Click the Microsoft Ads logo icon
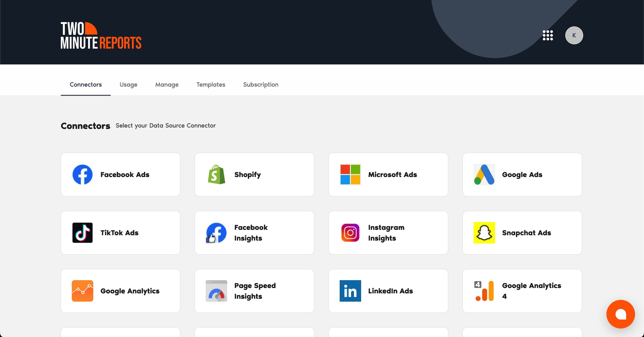This screenshot has height=337, width=644. pyautogui.click(x=350, y=175)
